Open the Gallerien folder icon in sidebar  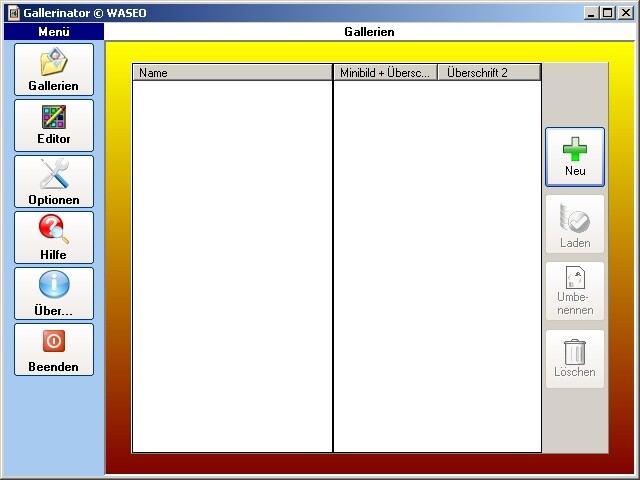pyautogui.click(x=54, y=69)
